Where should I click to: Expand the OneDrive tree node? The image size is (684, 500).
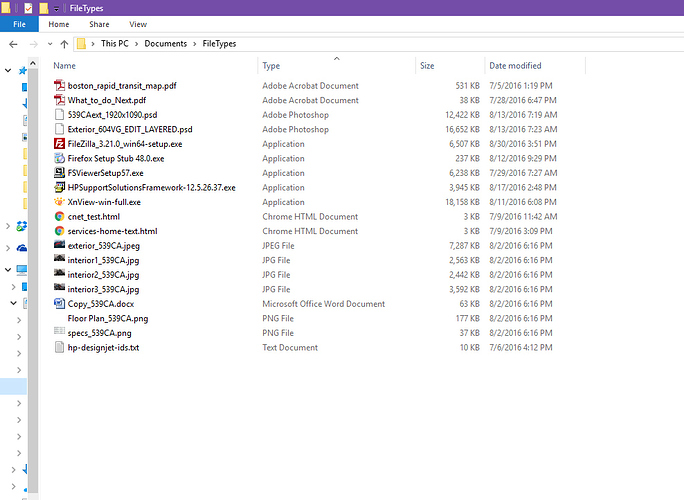coord(8,248)
